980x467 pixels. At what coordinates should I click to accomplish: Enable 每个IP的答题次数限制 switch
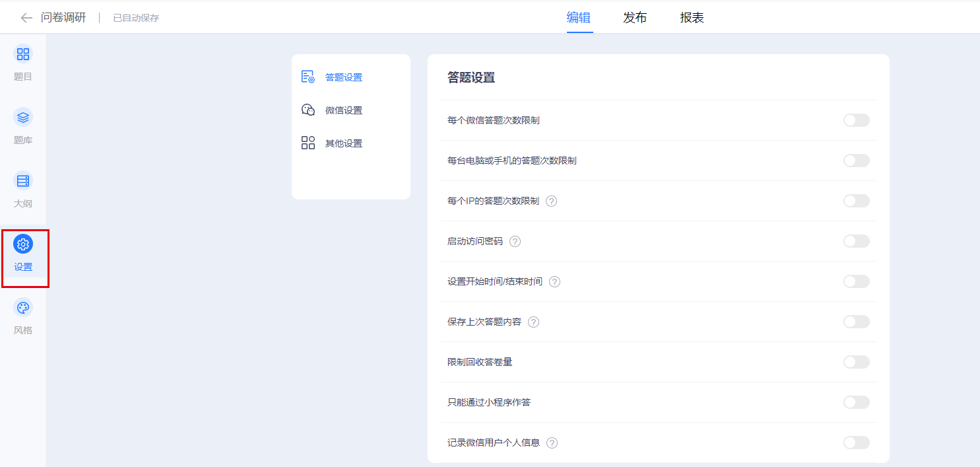coord(857,201)
